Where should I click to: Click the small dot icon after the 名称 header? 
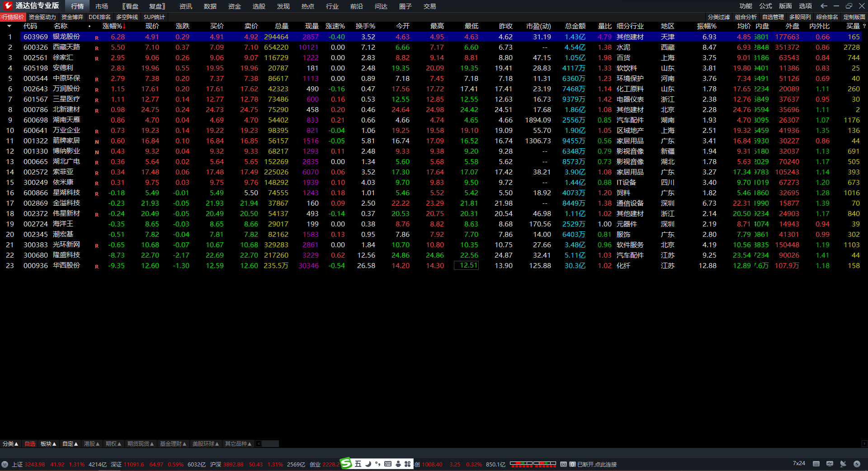[90, 26]
